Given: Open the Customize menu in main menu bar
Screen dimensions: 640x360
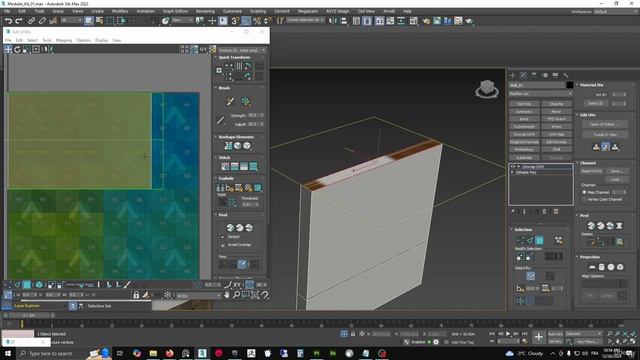Looking at the screenshot, I should pos(232,11).
